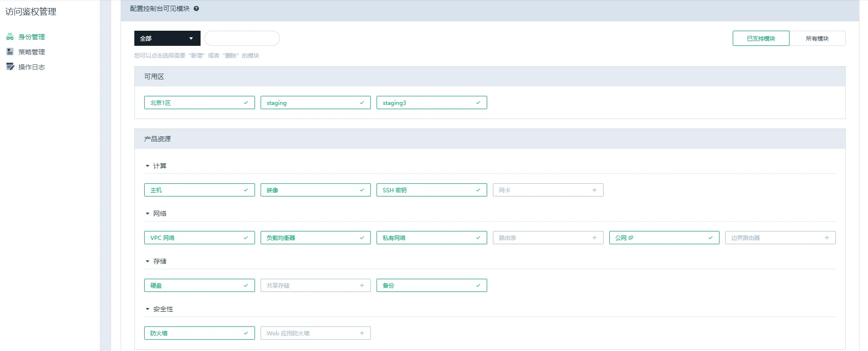This screenshot has width=868, height=351.
Task: Add the 路由表 module
Action: (548, 238)
